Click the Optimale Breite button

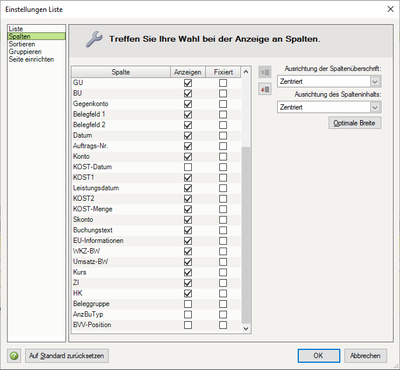point(354,123)
